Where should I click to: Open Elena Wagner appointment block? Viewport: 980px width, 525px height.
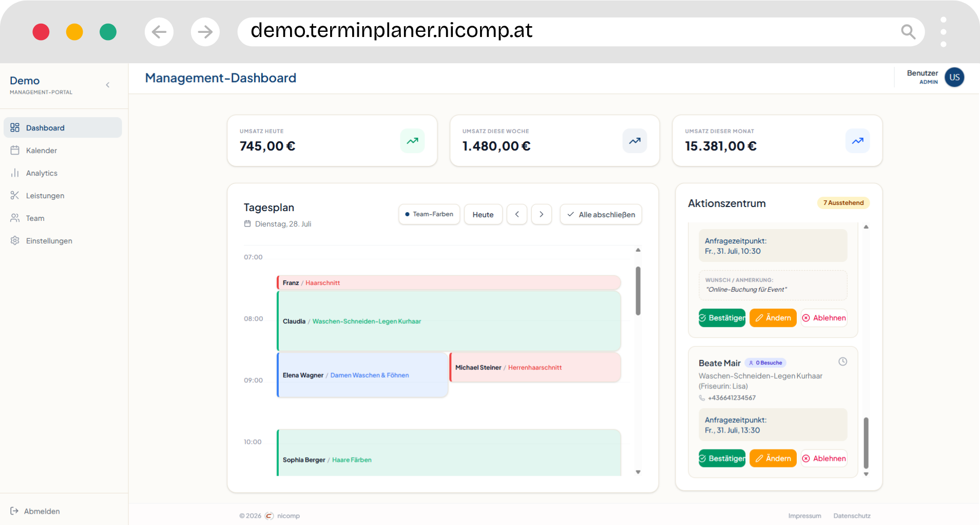click(362, 375)
